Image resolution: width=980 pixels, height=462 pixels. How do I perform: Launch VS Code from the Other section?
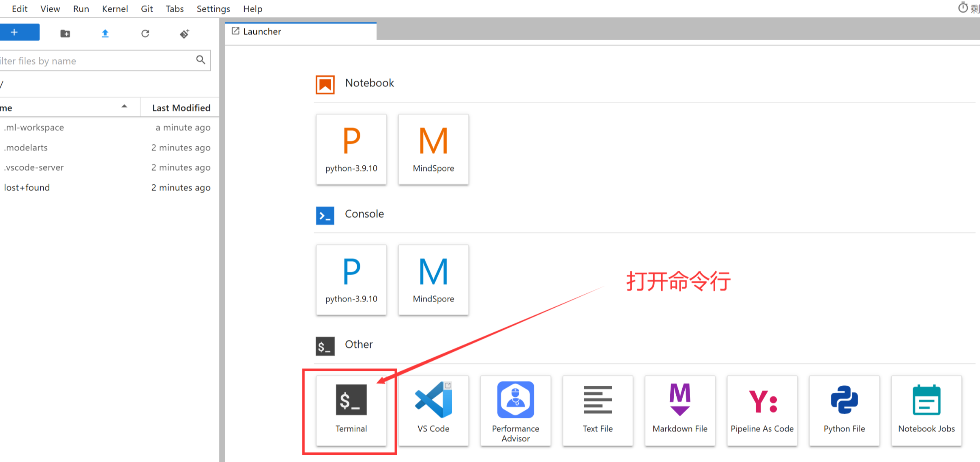433,410
